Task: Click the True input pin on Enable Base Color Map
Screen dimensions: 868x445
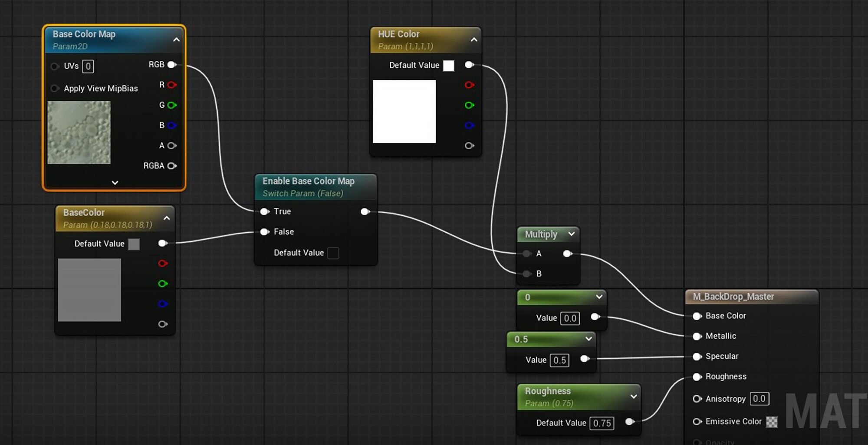Action: pyautogui.click(x=264, y=211)
